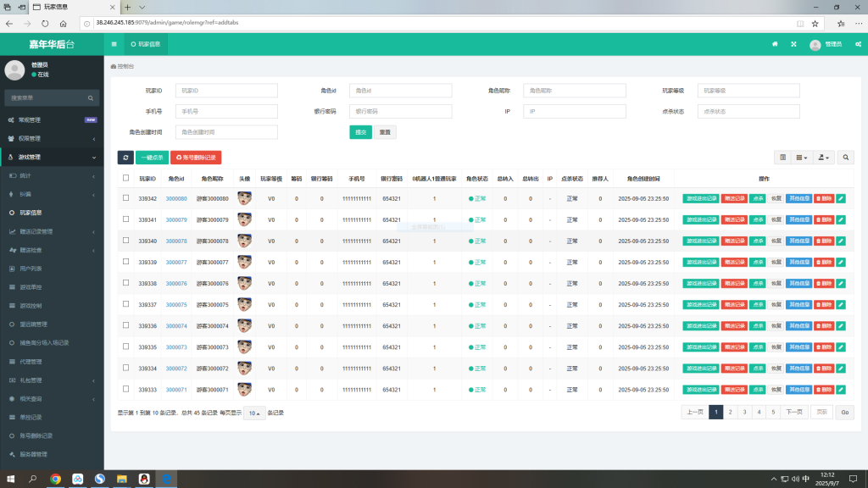Toggle the table card view icon

click(782, 158)
